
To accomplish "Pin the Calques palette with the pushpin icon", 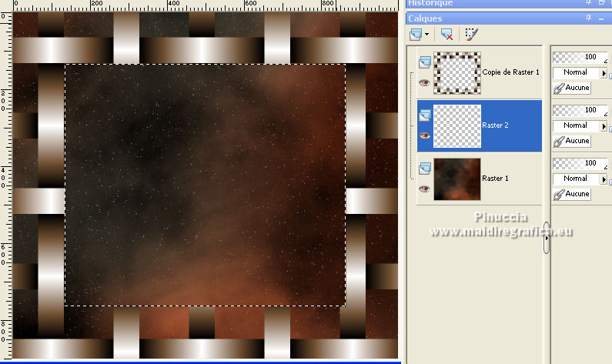I will tap(588, 18).
